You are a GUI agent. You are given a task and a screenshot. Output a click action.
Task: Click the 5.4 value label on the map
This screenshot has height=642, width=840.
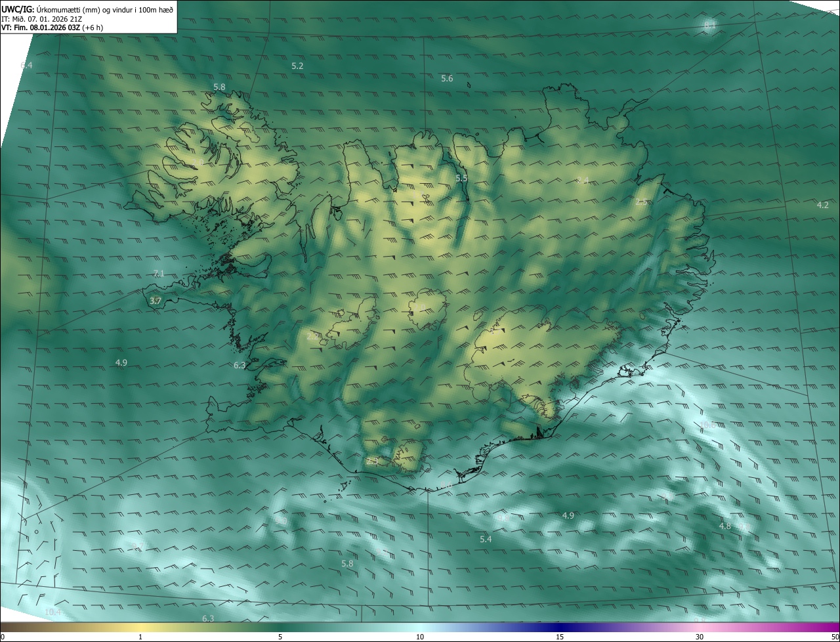(486, 539)
